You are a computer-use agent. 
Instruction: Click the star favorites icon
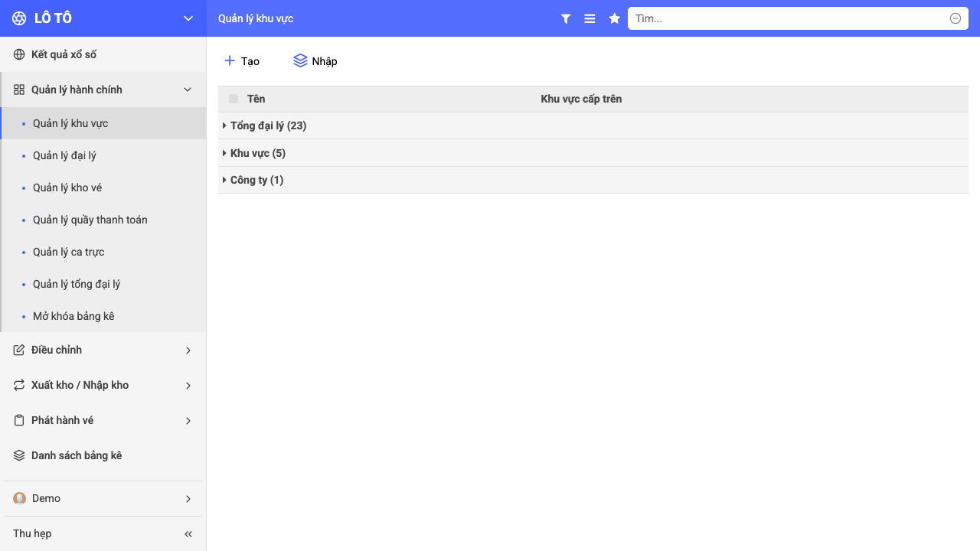(x=614, y=18)
